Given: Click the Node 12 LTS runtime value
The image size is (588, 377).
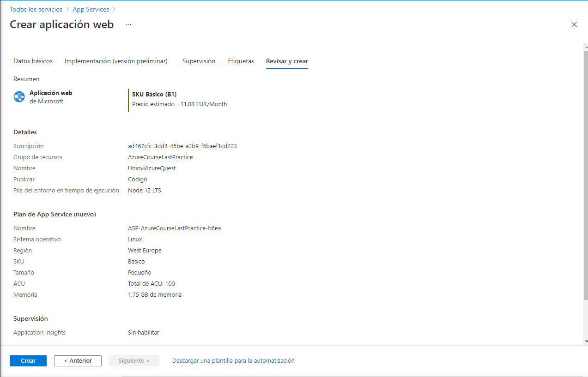Looking at the screenshot, I should [x=145, y=190].
